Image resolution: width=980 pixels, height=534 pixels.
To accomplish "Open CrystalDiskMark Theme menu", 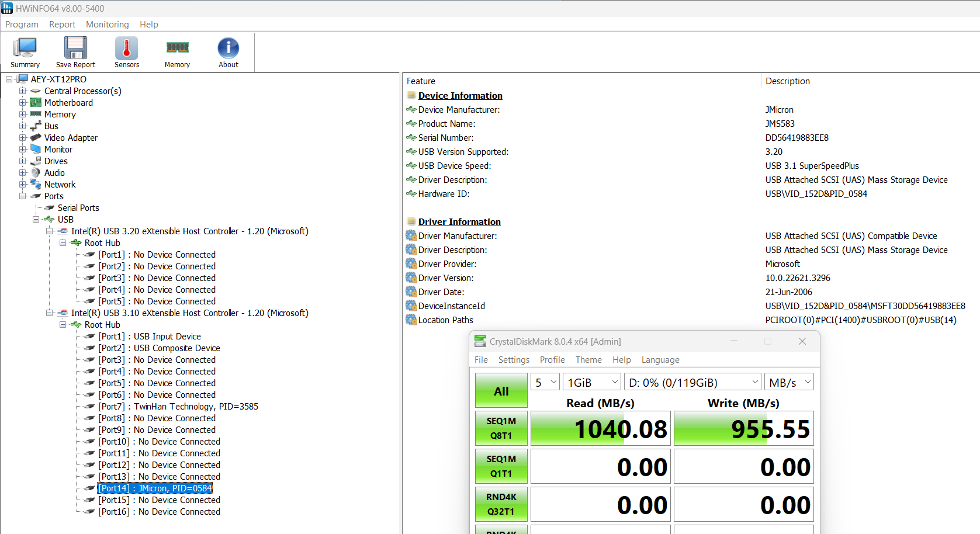I will [x=588, y=360].
